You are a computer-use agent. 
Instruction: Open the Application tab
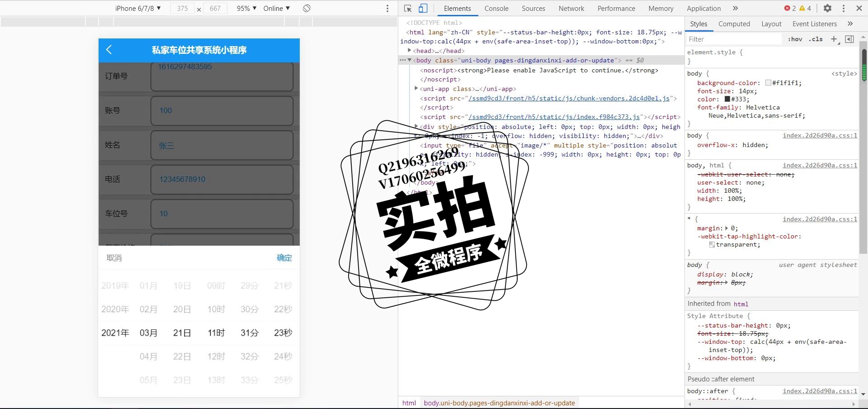click(x=704, y=8)
